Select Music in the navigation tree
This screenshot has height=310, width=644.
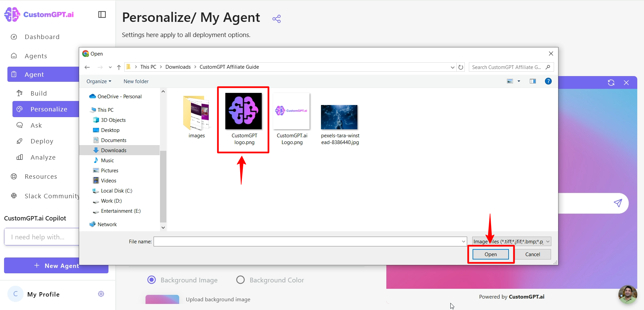tap(104, 160)
